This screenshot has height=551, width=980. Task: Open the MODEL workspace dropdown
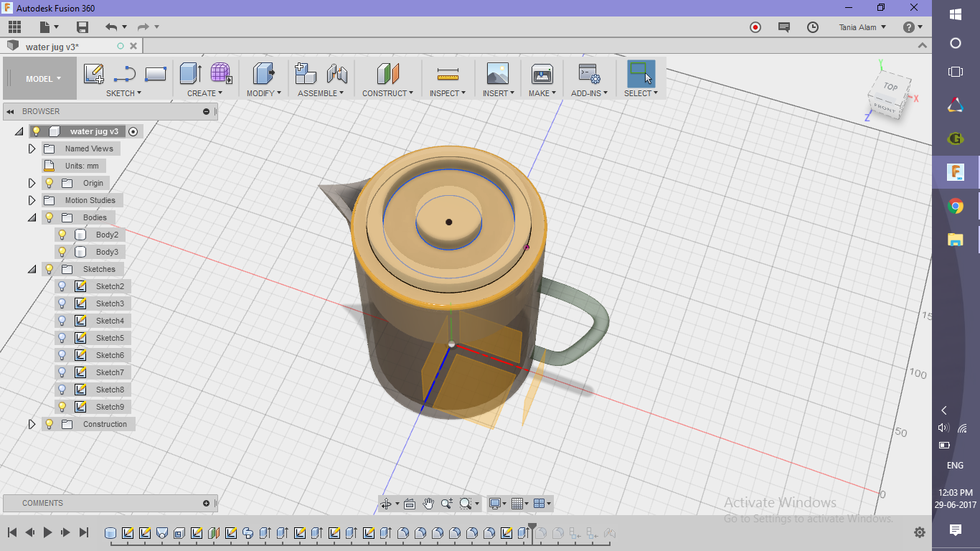pyautogui.click(x=43, y=79)
